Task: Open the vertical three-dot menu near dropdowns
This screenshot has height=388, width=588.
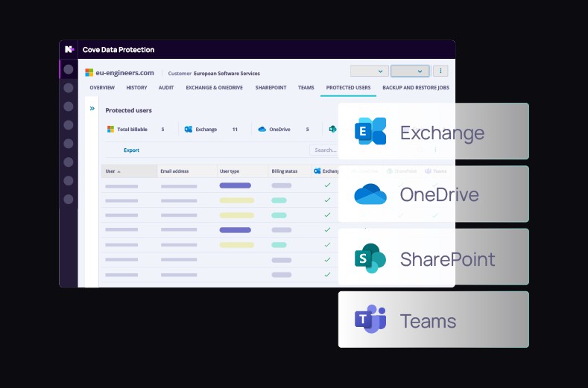Action: click(x=440, y=71)
